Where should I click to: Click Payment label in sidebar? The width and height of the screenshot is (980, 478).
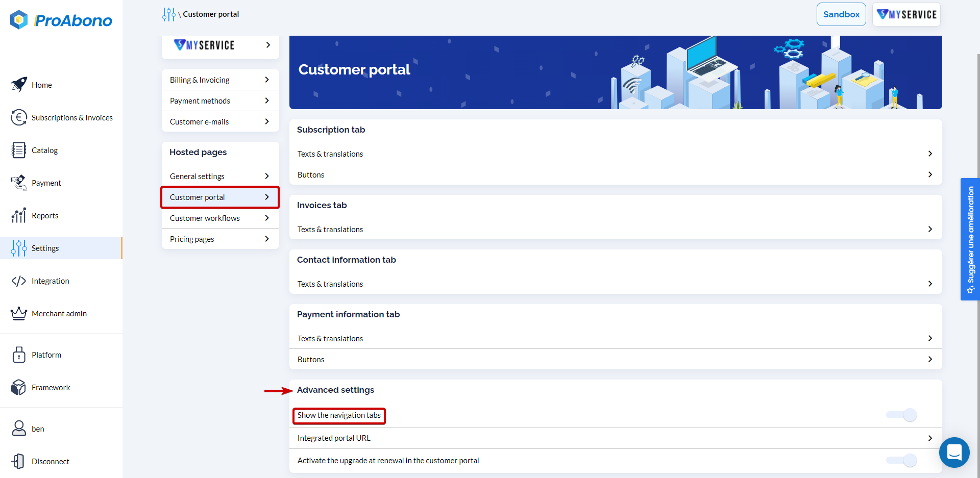pyautogui.click(x=46, y=183)
